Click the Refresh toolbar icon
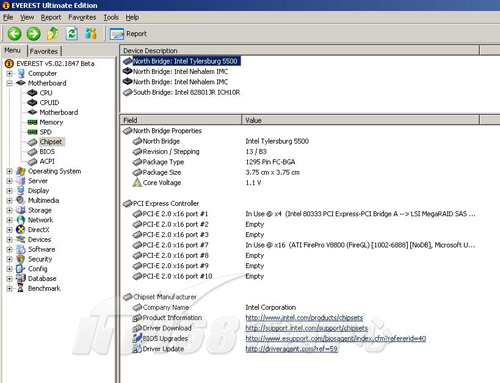The image size is (500, 383). click(72, 34)
